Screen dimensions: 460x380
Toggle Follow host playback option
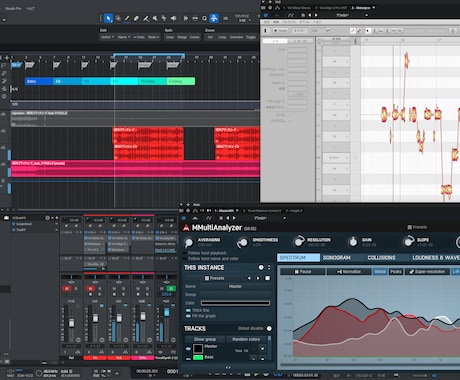click(x=185, y=253)
